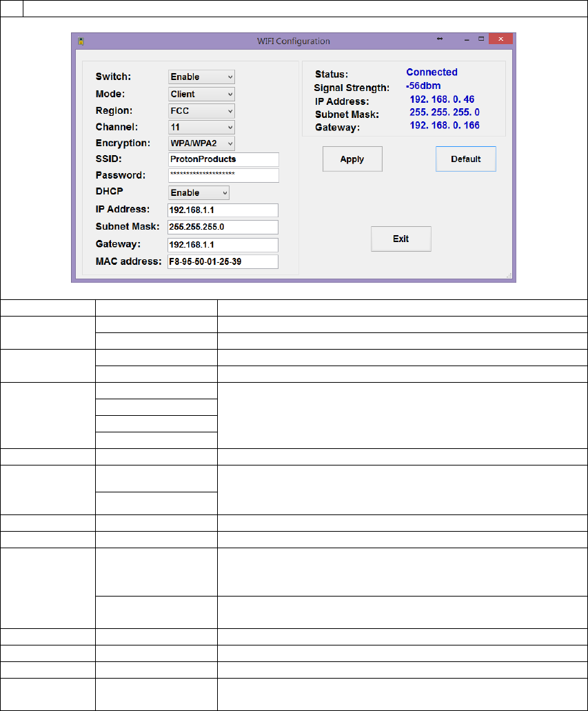
Task: Click the status gateway 192. 168. 0. 166
Action: click(x=445, y=126)
